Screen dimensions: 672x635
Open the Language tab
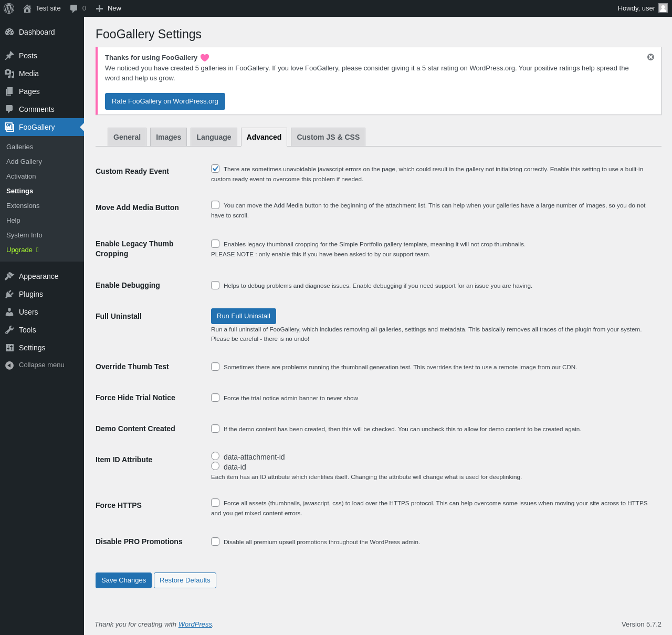(x=214, y=137)
